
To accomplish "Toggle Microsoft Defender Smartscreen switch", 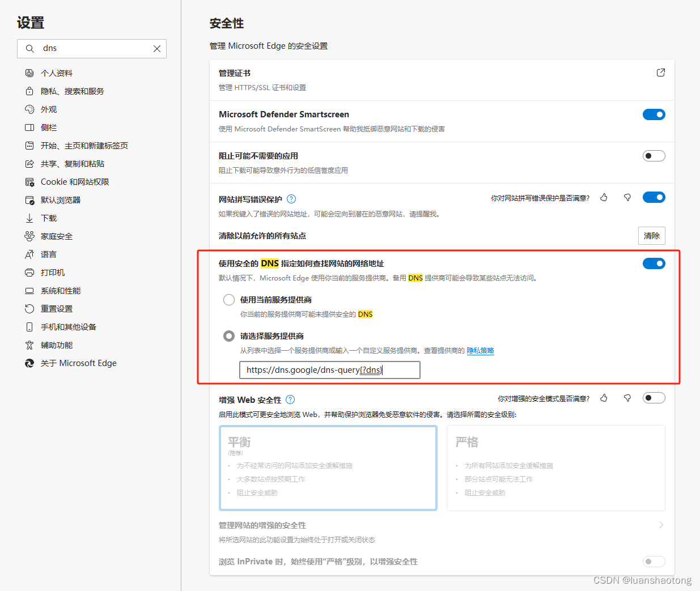I will pyautogui.click(x=654, y=114).
